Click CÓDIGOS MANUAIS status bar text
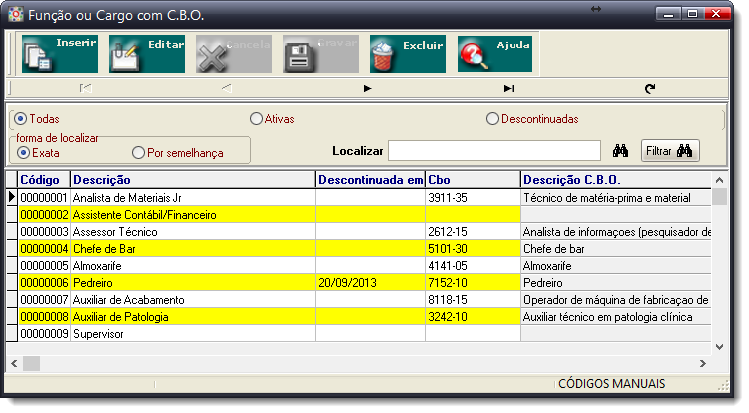Image resolution: width=749 pixels, height=413 pixels. (x=611, y=383)
